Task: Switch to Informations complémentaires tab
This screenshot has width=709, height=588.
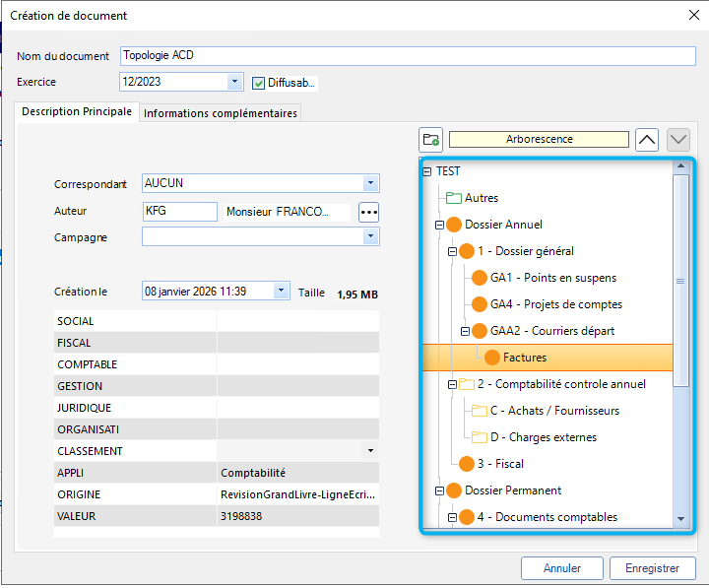Action: [x=220, y=113]
